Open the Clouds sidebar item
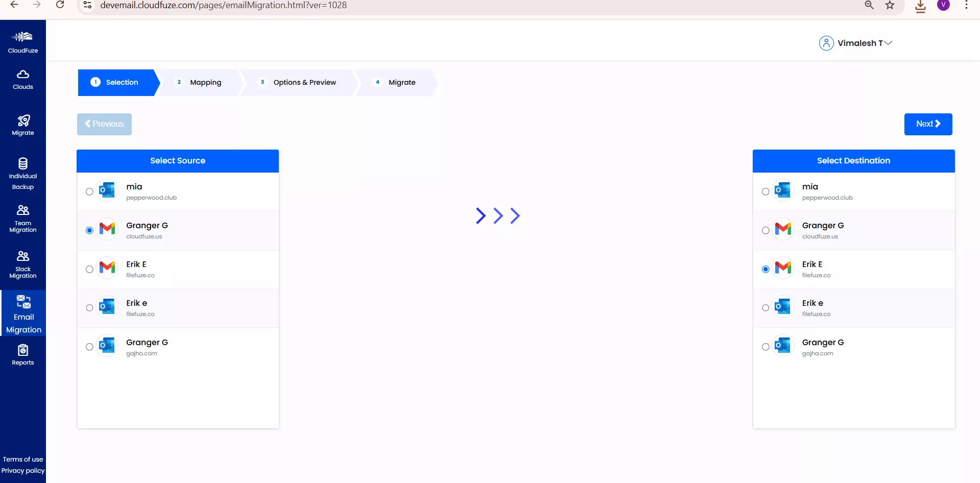The width and height of the screenshot is (980, 483). click(x=23, y=80)
